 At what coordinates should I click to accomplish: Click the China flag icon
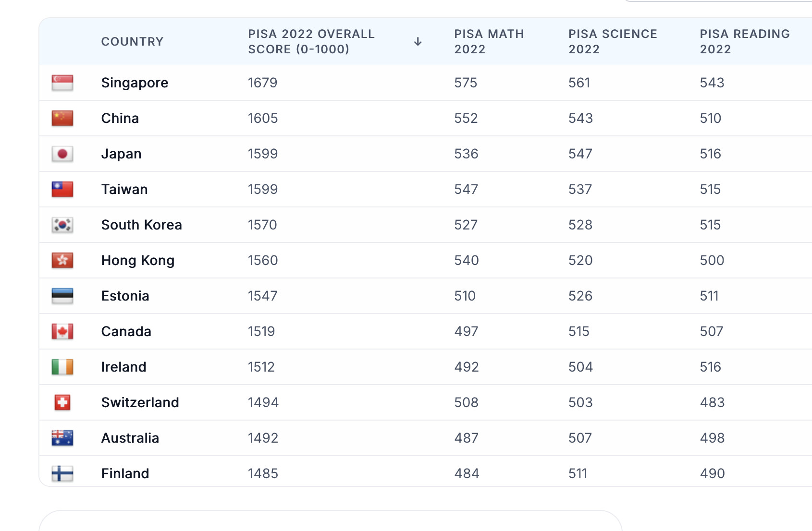click(x=62, y=119)
